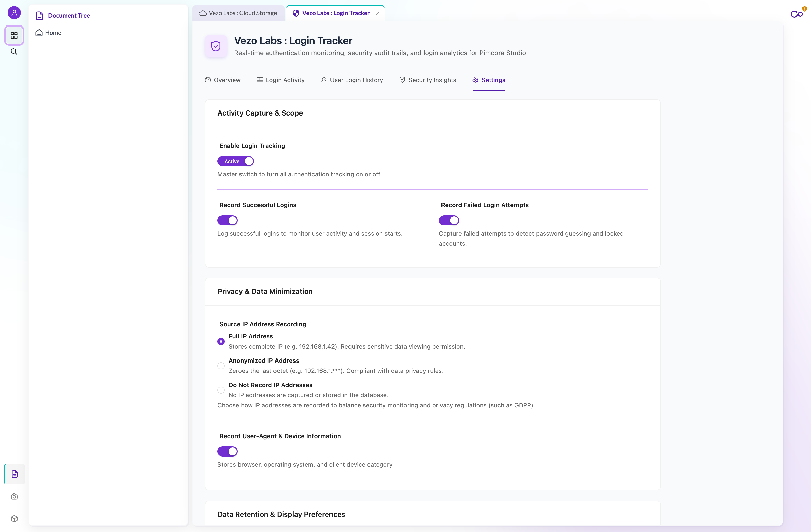Select the Vezo Labs : Login Tracker tab
The width and height of the screenshot is (811, 532).
coord(336,13)
